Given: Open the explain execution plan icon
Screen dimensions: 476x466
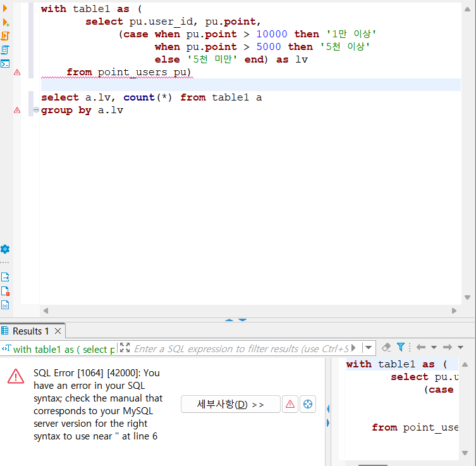Looking at the screenshot, I should point(5,50).
